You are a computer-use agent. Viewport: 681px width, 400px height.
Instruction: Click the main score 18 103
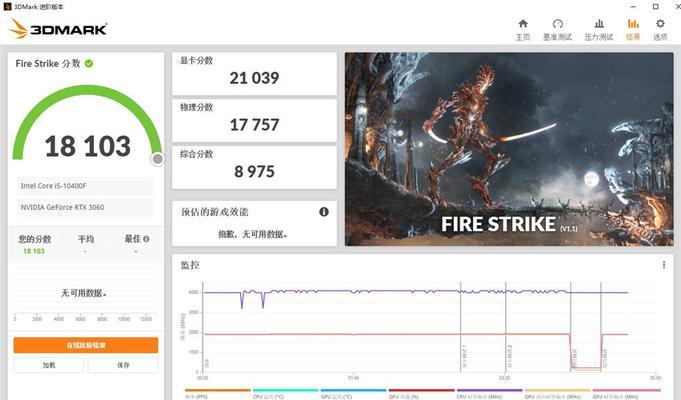point(87,146)
